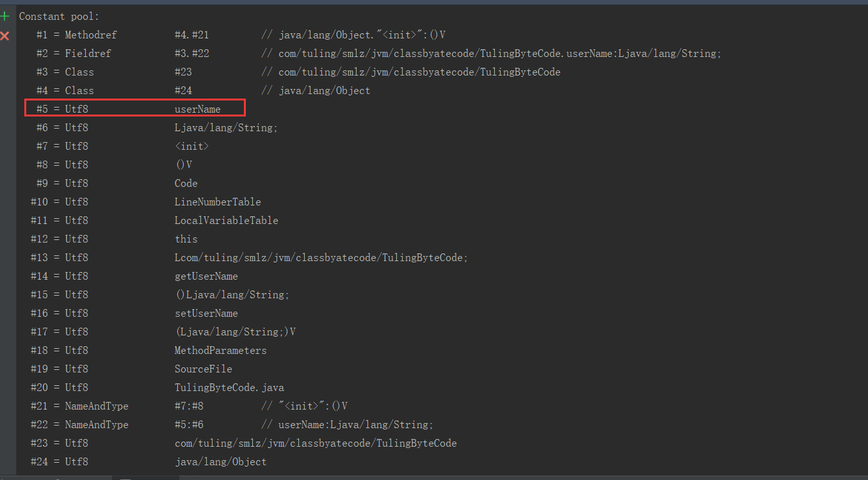
Task: Click the 'MethodParameters' value
Action: tap(221, 350)
